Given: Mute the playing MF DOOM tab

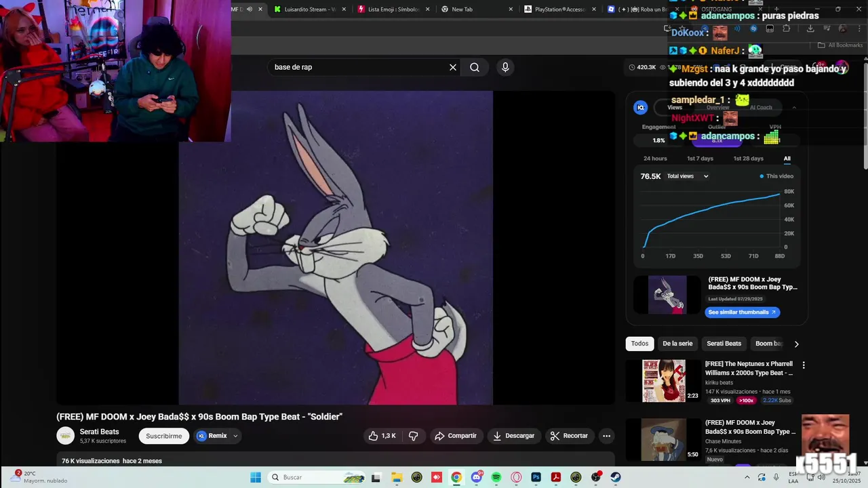Looking at the screenshot, I should click(x=249, y=9).
